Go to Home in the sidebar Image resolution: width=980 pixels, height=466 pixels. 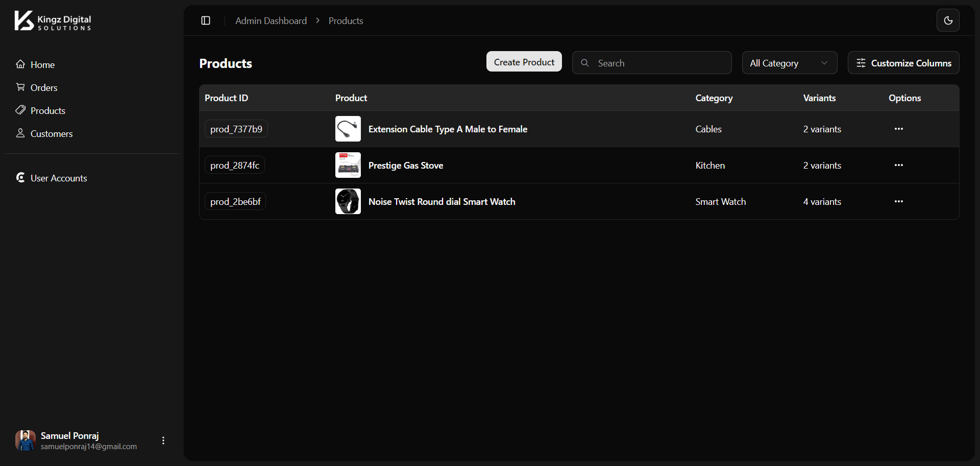[42, 65]
